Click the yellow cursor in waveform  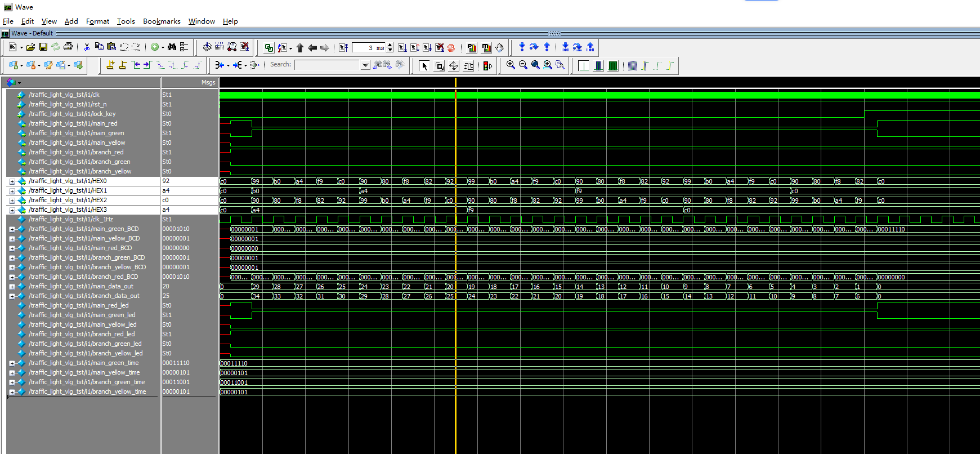[x=455, y=265]
